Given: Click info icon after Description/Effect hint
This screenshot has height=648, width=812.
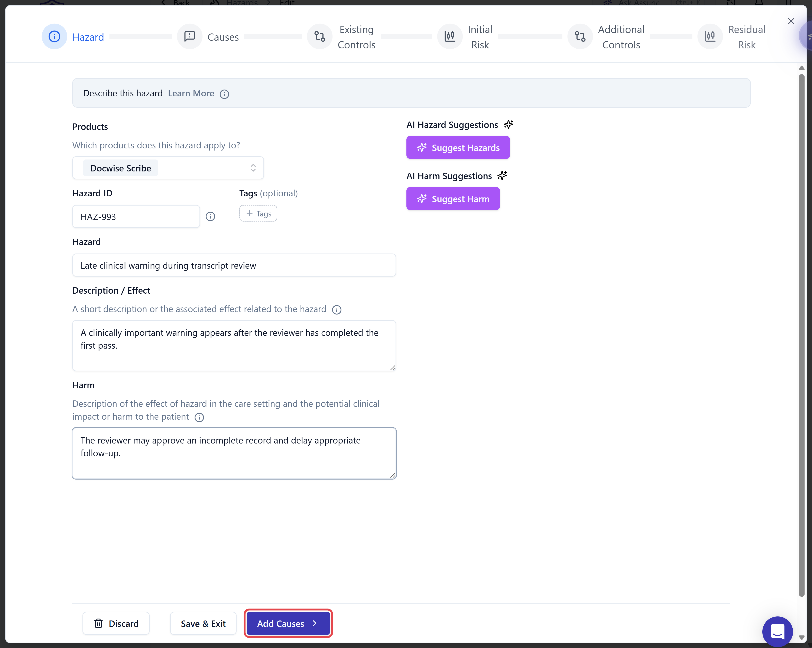Looking at the screenshot, I should coord(337,310).
